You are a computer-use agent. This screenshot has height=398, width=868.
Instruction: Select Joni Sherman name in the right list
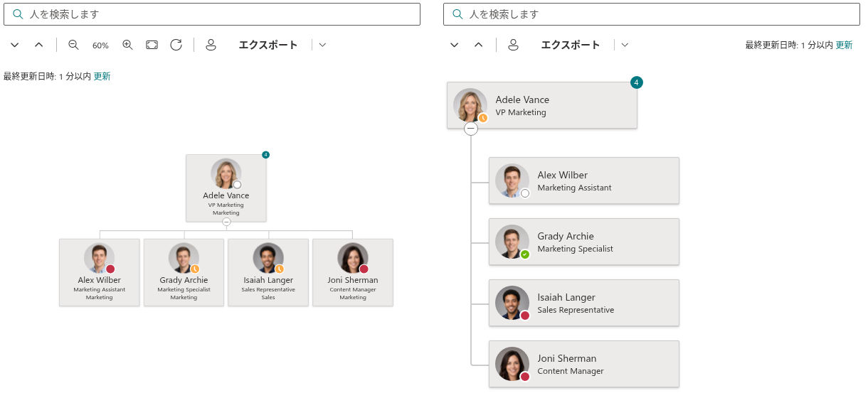click(x=567, y=358)
